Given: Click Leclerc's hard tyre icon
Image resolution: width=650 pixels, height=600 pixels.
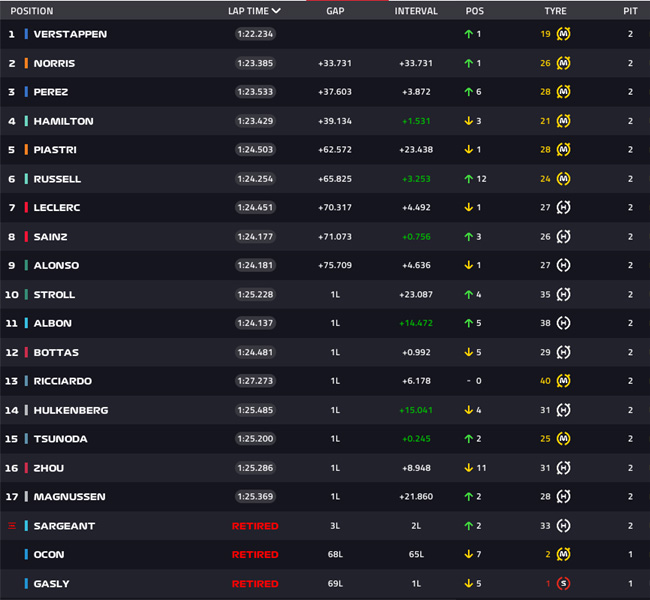Looking at the screenshot, I should 563,207.
